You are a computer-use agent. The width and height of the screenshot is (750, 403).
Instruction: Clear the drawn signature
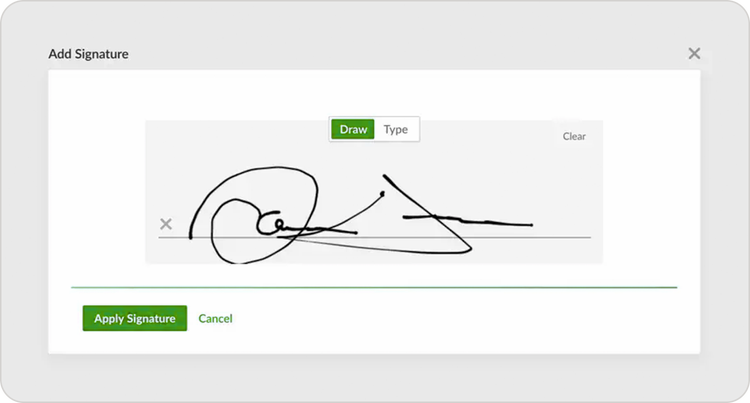click(574, 136)
